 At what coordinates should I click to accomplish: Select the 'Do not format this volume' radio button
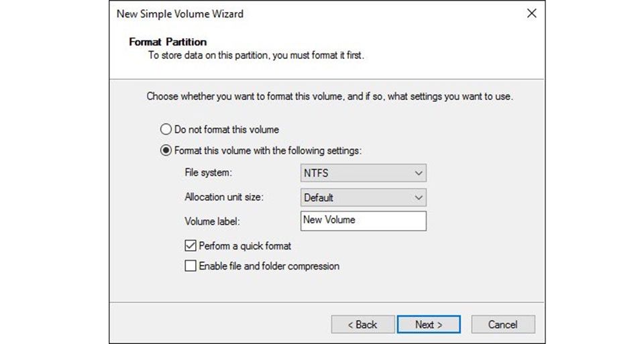point(166,129)
